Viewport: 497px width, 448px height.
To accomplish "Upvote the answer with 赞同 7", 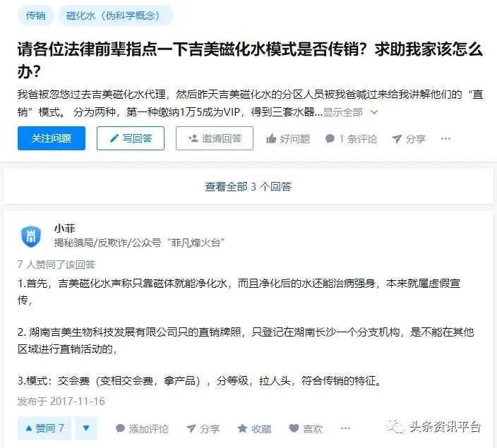I will (44, 428).
